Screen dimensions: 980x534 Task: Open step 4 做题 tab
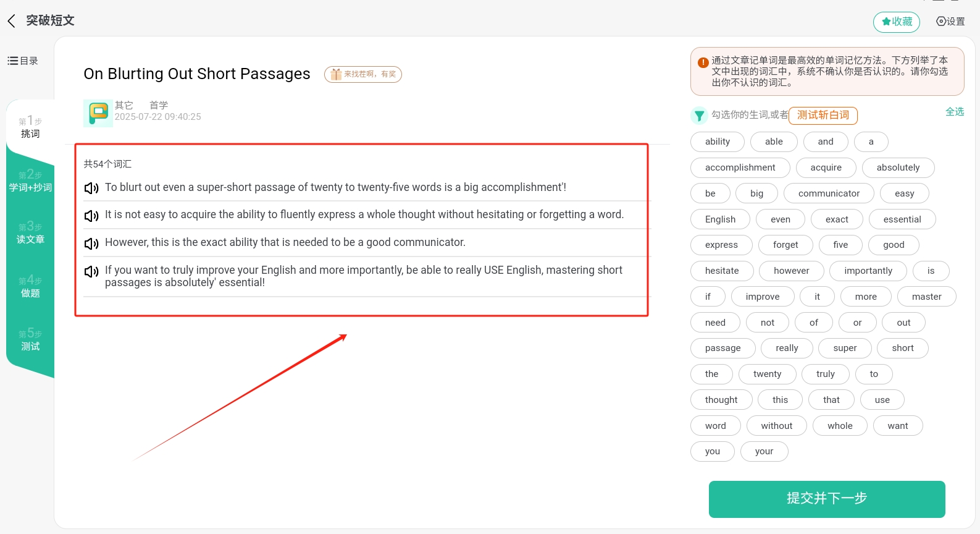click(30, 286)
